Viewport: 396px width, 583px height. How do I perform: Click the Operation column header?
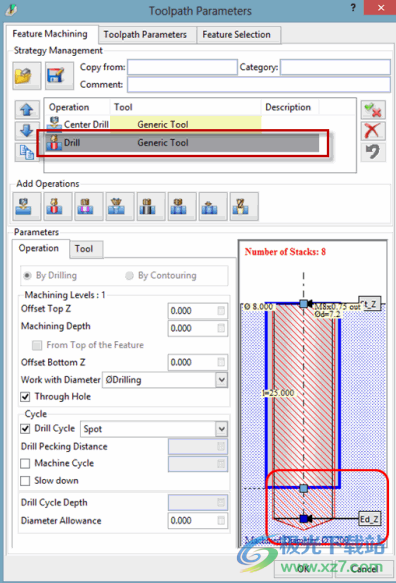coord(77,107)
